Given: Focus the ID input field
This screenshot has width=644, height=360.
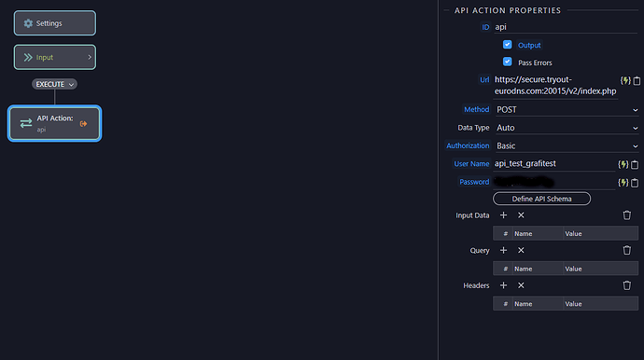Looking at the screenshot, I should 566,27.
